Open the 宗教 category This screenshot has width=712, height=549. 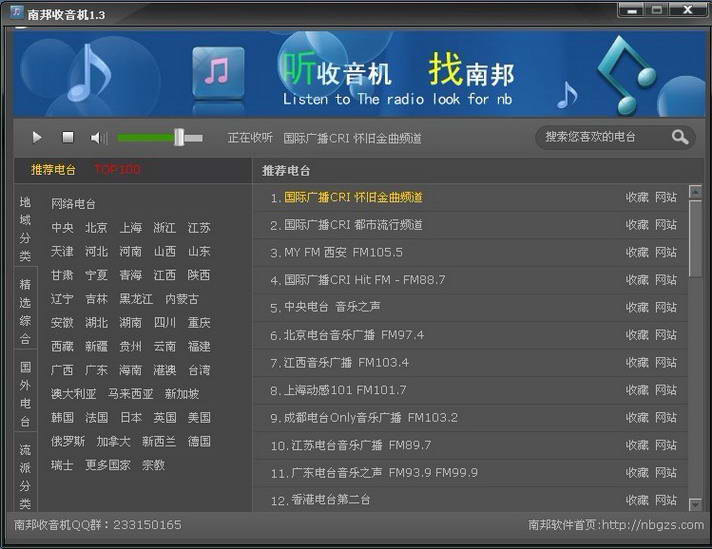[x=153, y=465]
